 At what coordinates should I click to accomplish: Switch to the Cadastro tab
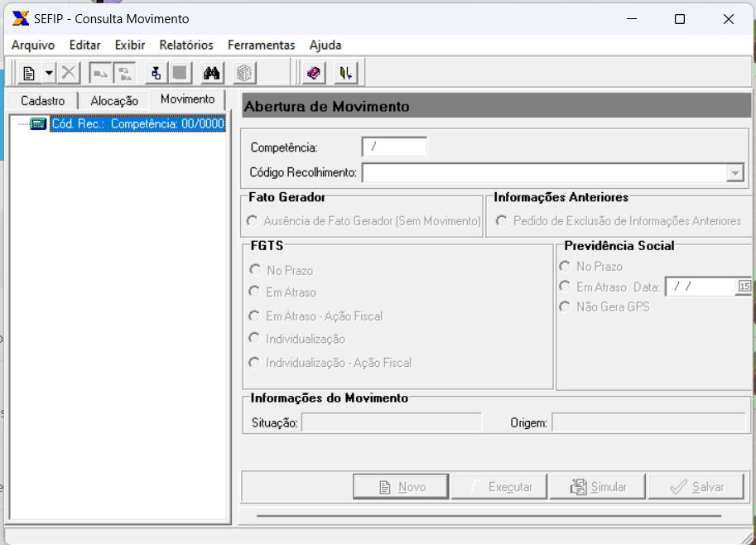pyautogui.click(x=43, y=101)
